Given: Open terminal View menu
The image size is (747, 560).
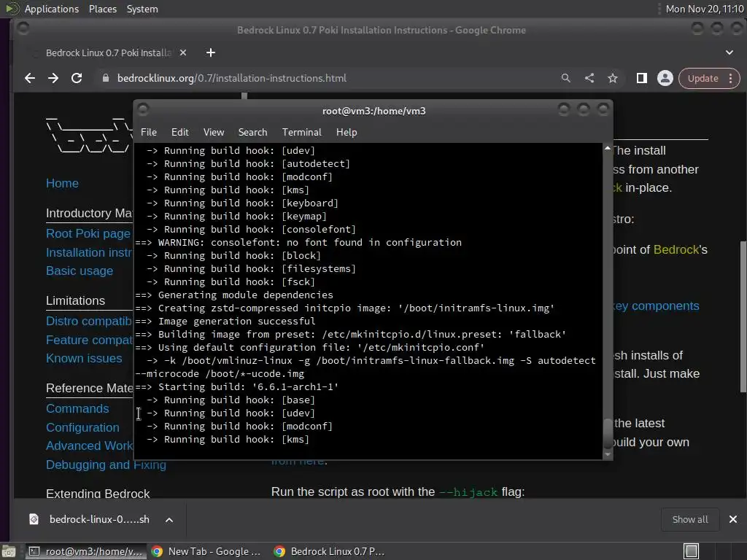Looking at the screenshot, I should pyautogui.click(x=214, y=133).
